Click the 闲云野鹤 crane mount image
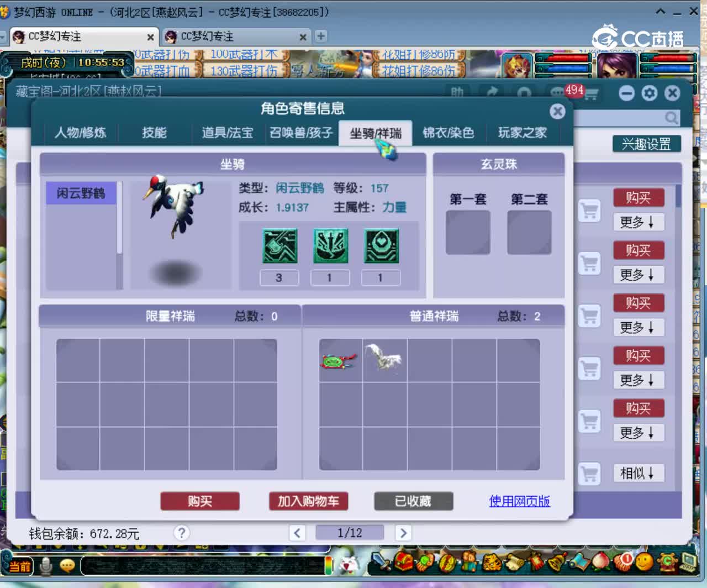Image resolution: width=707 pixels, height=588 pixels. click(x=175, y=206)
